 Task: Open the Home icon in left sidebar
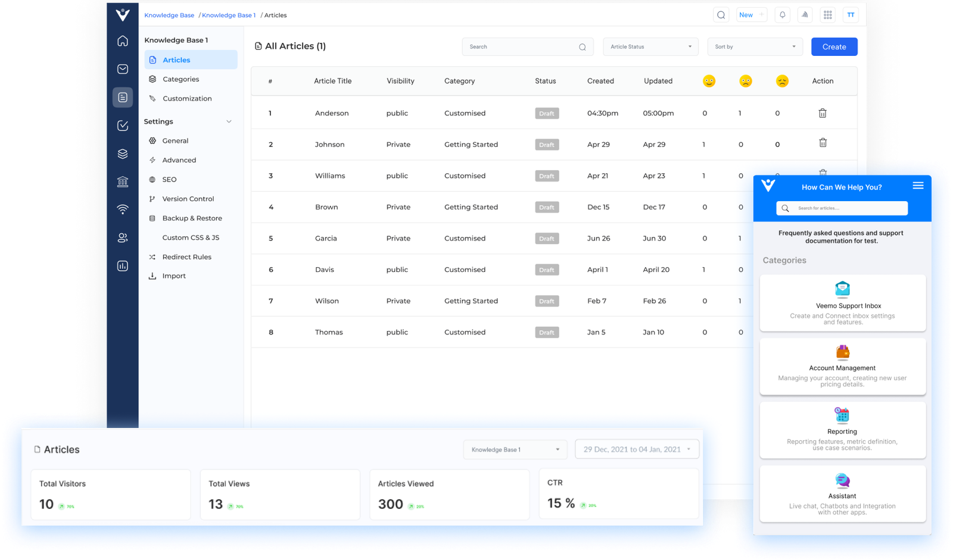coord(123,41)
